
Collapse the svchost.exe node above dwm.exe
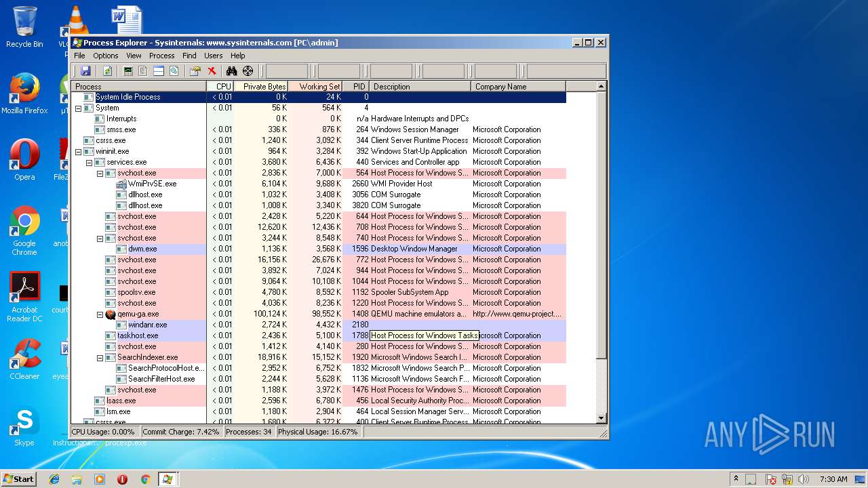[100, 238]
